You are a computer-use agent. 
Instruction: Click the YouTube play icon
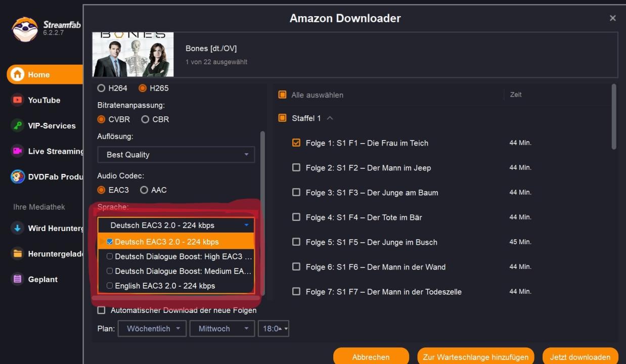pyautogui.click(x=18, y=100)
